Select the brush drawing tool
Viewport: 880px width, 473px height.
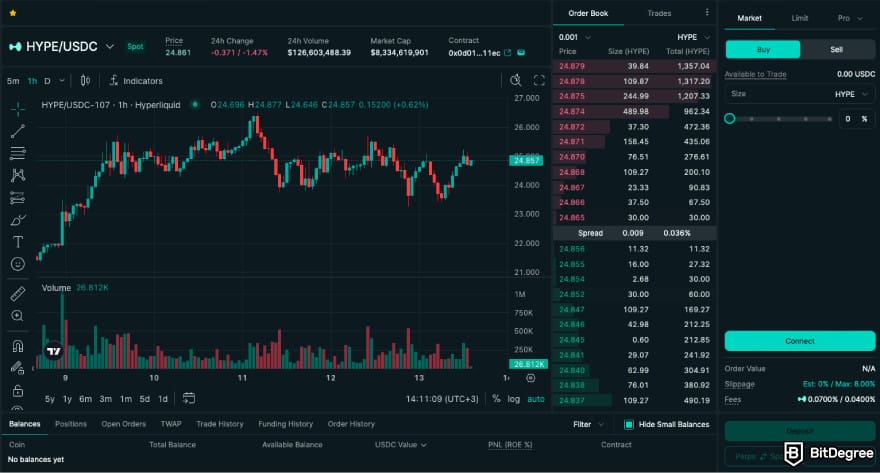click(18, 220)
